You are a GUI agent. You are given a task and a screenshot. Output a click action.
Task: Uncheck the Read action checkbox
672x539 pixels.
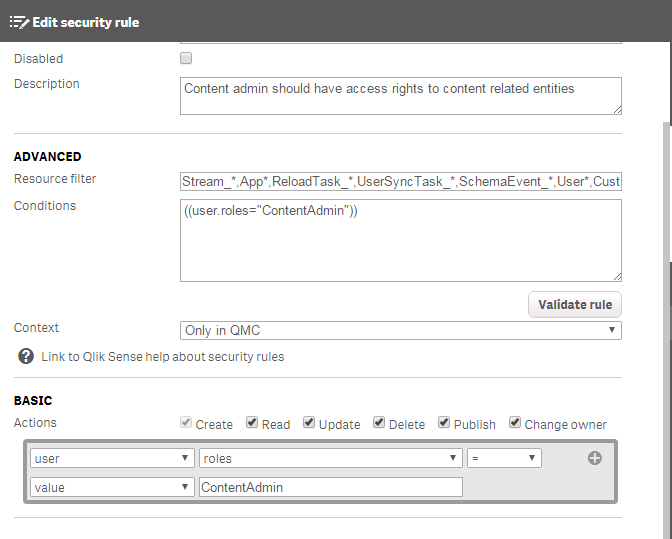coord(252,423)
